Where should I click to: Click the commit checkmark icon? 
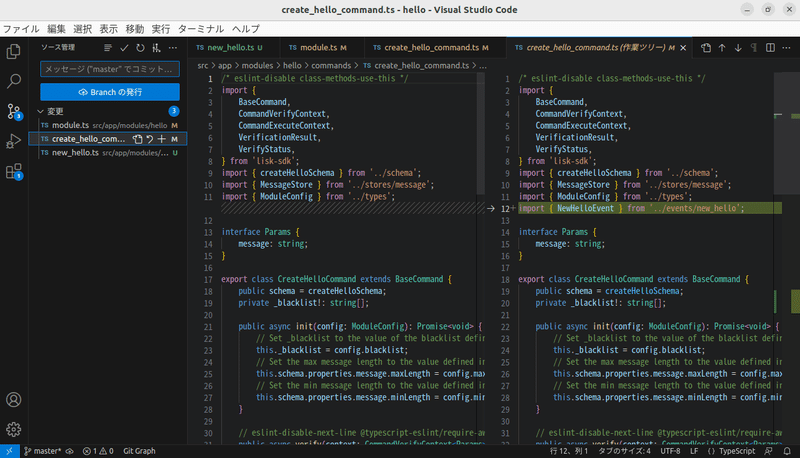pos(124,47)
